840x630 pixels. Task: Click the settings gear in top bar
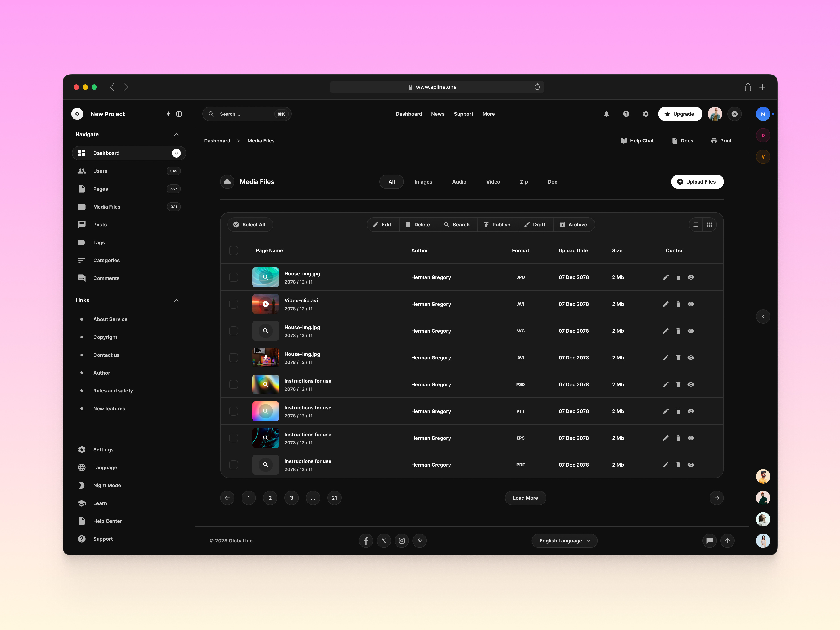coord(645,114)
